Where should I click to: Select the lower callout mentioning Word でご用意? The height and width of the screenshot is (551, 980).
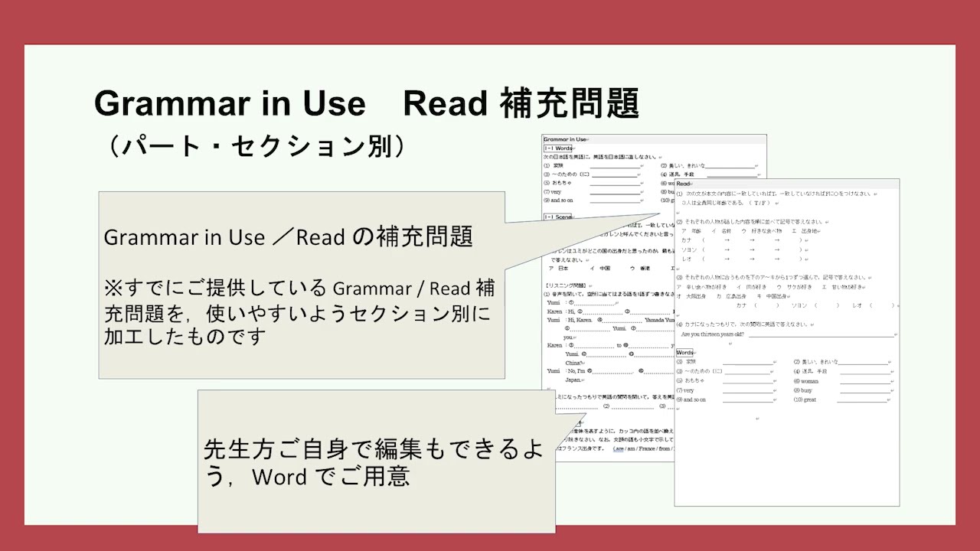375,461
